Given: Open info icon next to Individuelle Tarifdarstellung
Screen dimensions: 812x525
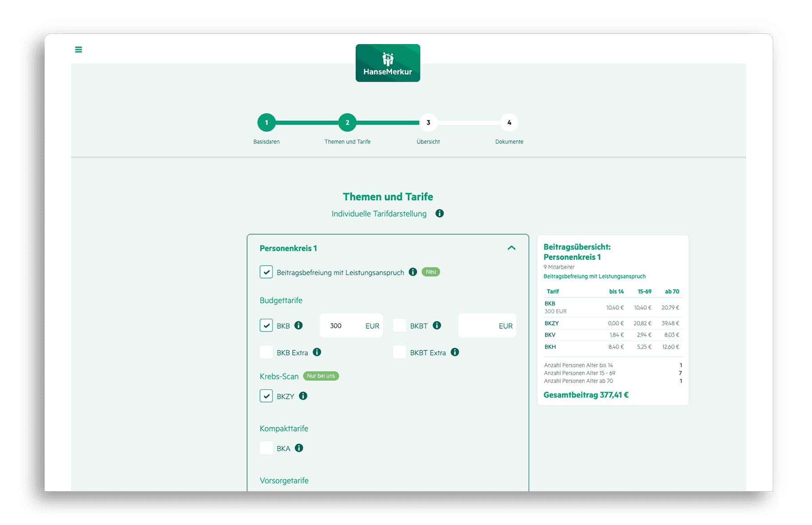Looking at the screenshot, I should coord(439,213).
